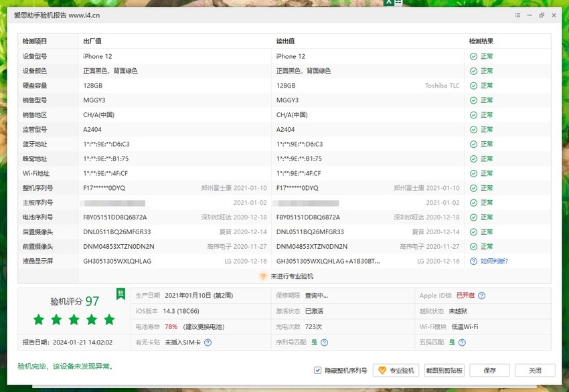
Task: Click the green check icon in 后置摄像头 row
Action: [473, 232]
